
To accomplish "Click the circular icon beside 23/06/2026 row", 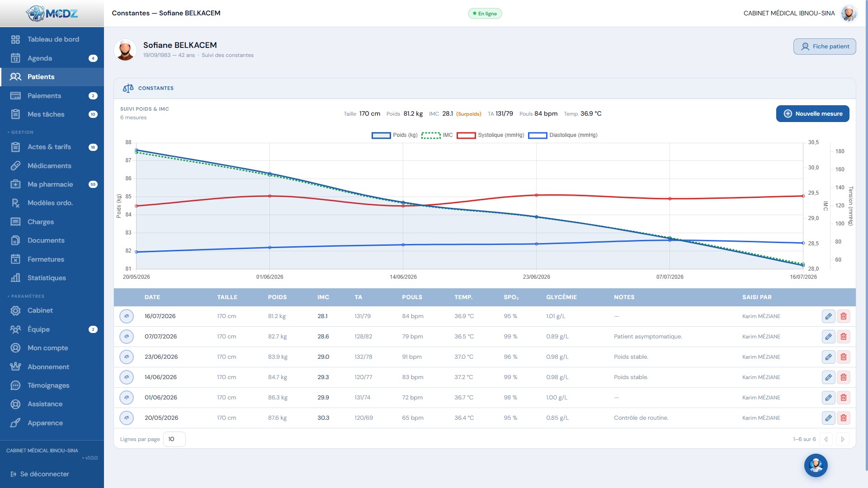I will (127, 357).
